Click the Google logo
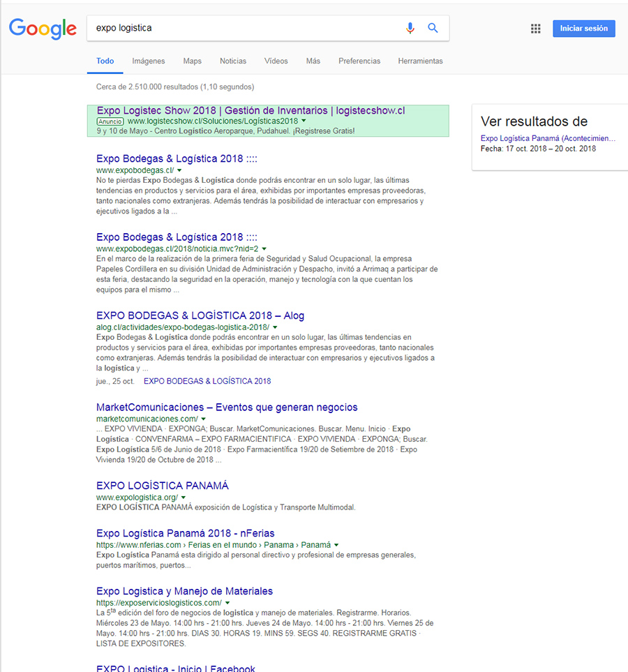Viewport: 628px width, 672px height. click(x=43, y=29)
